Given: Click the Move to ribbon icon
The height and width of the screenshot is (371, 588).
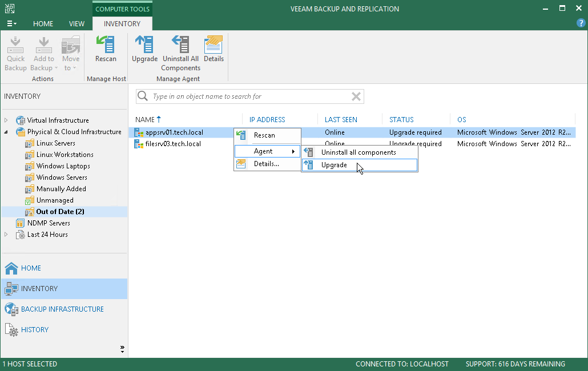Looking at the screenshot, I should click(x=70, y=45).
